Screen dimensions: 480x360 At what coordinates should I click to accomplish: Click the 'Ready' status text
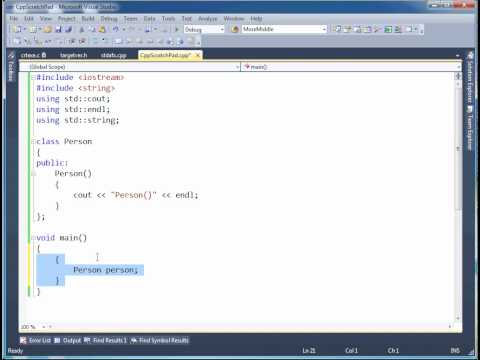pos(15,351)
